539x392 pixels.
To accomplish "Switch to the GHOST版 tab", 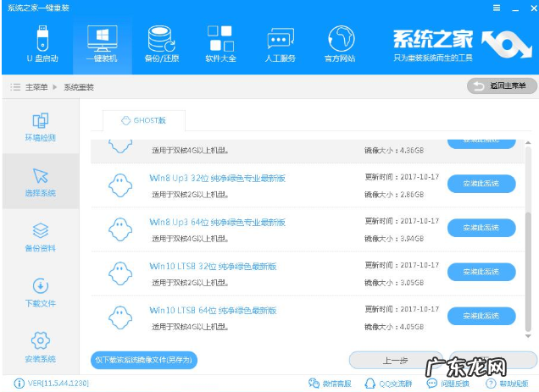I will point(144,120).
